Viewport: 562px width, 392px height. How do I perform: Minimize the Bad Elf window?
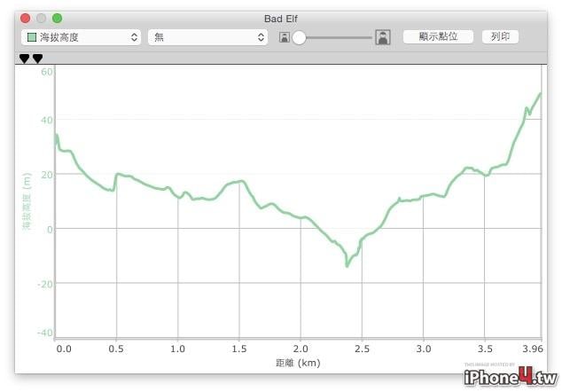pyautogui.click(x=41, y=18)
